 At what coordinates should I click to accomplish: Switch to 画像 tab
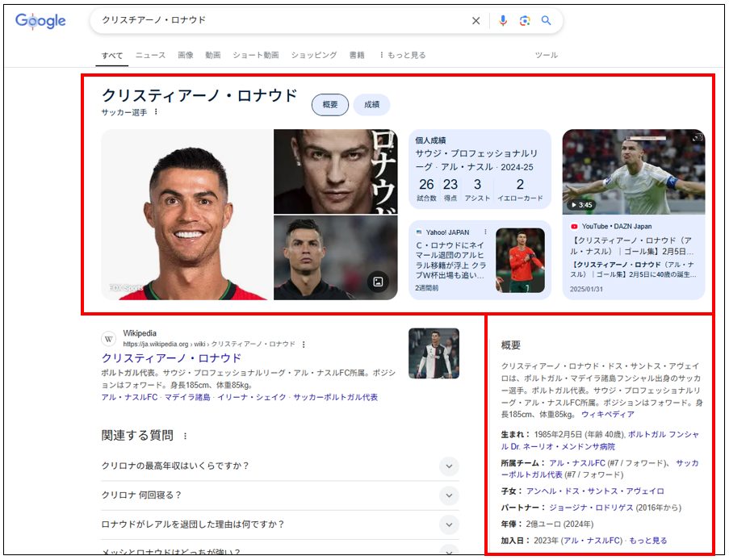pos(186,55)
